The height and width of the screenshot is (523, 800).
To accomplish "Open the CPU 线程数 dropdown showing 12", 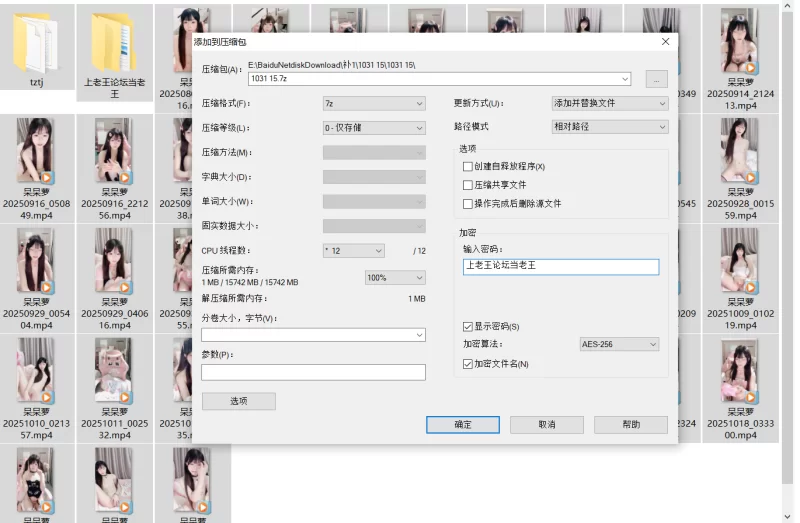I will (x=354, y=251).
